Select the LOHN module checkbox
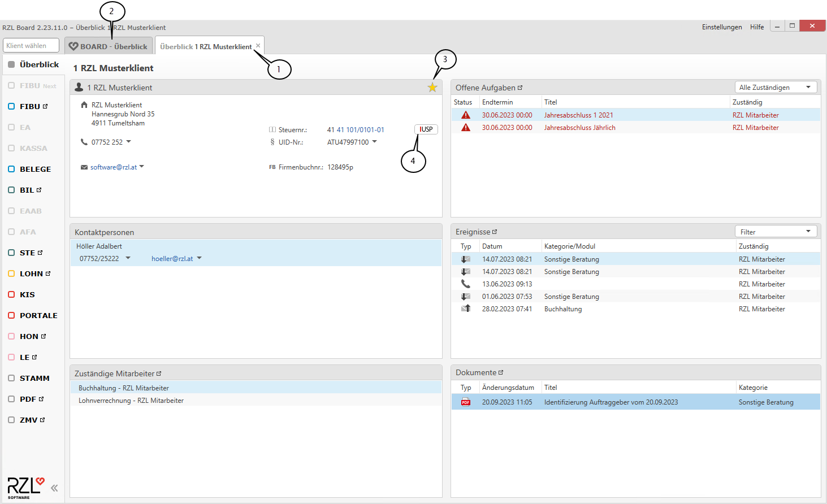 click(11, 273)
